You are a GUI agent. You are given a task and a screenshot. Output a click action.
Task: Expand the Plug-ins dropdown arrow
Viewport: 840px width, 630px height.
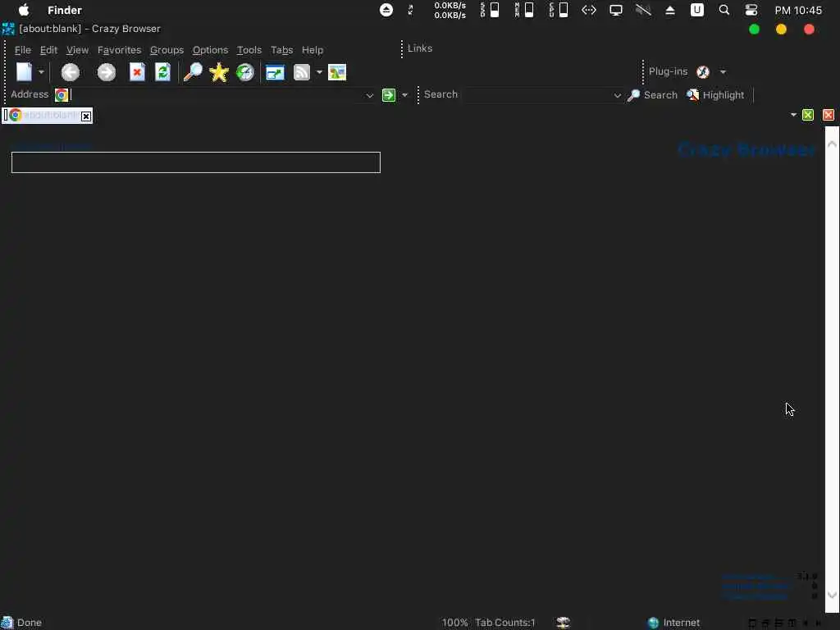pos(723,72)
